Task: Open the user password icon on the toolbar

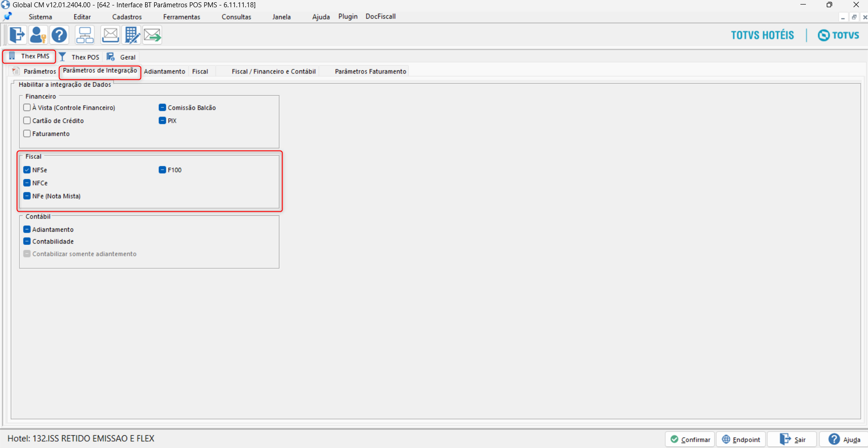Action: 38,35
